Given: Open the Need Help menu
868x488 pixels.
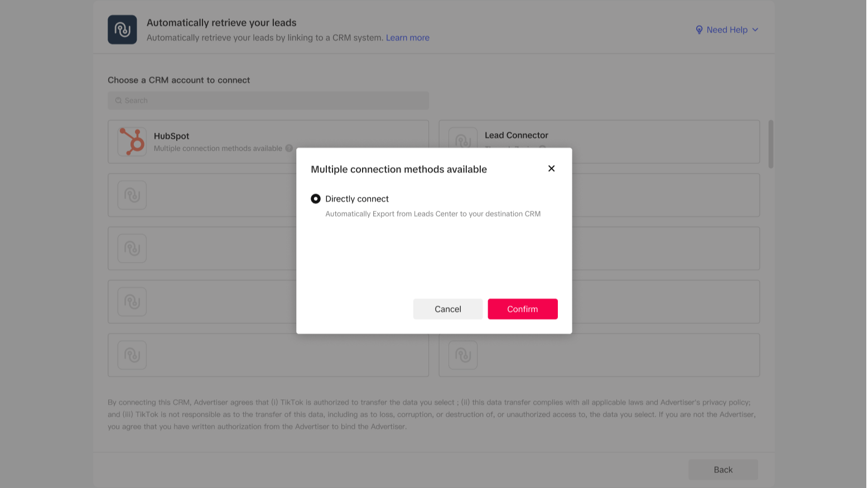Looking at the screenshot, I should pyautogui.click(x=727, y=30).
